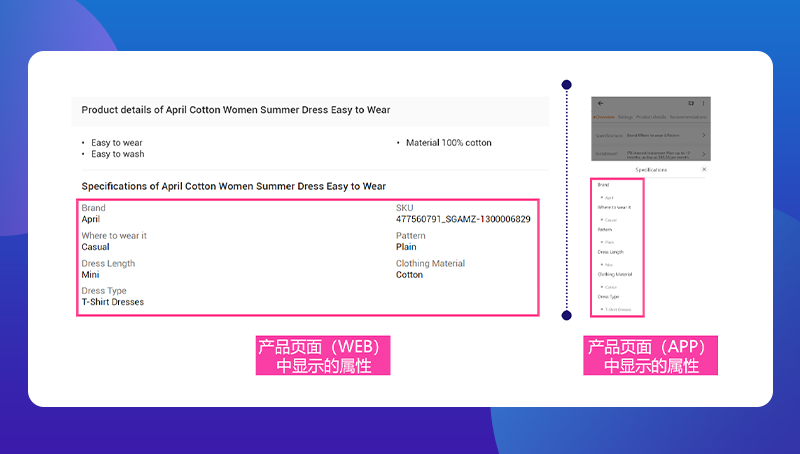The image size is (800, 454).
Task: Click Dress Length in the app list
Action: pos(611,252)
